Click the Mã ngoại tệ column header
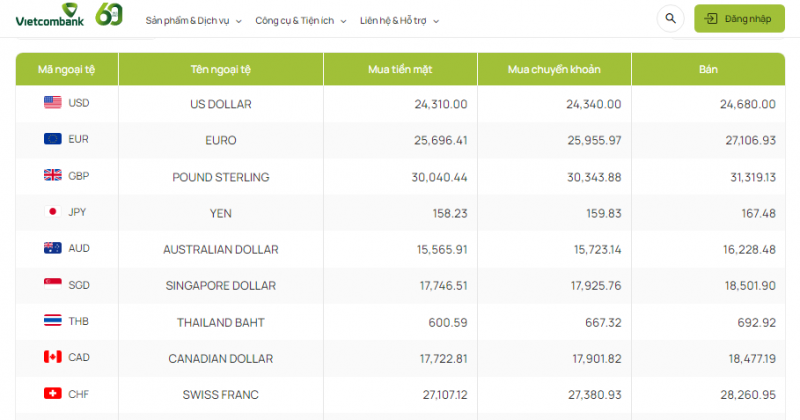 [67, 69]
